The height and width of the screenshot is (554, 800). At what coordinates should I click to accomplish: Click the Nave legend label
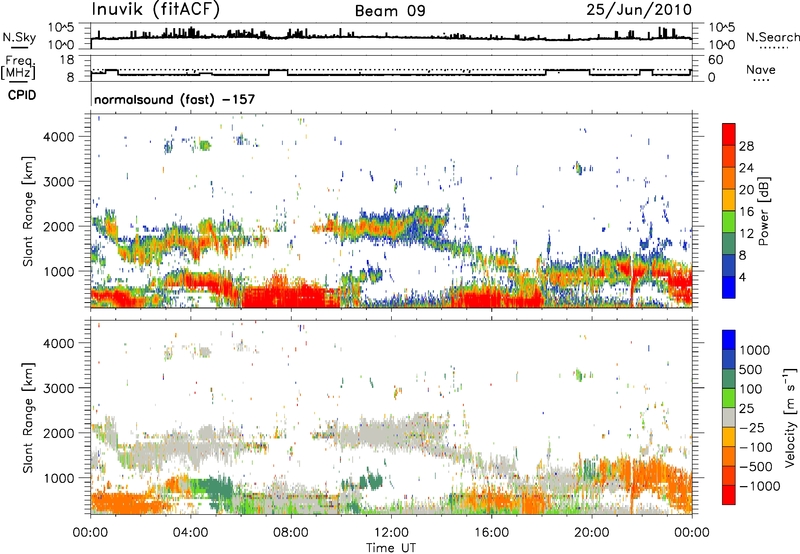[x=761, y=70]
